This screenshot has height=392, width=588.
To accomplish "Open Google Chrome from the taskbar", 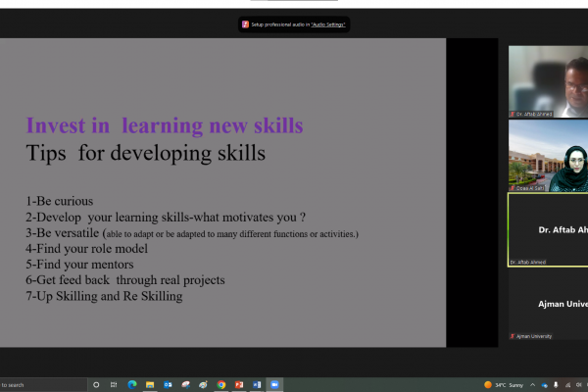I will tap(221, 384).
